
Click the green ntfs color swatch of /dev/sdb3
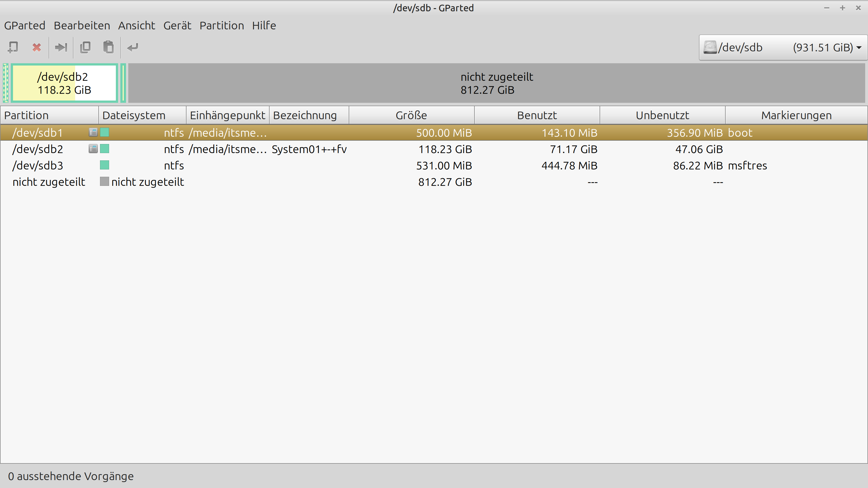point(105,165)
